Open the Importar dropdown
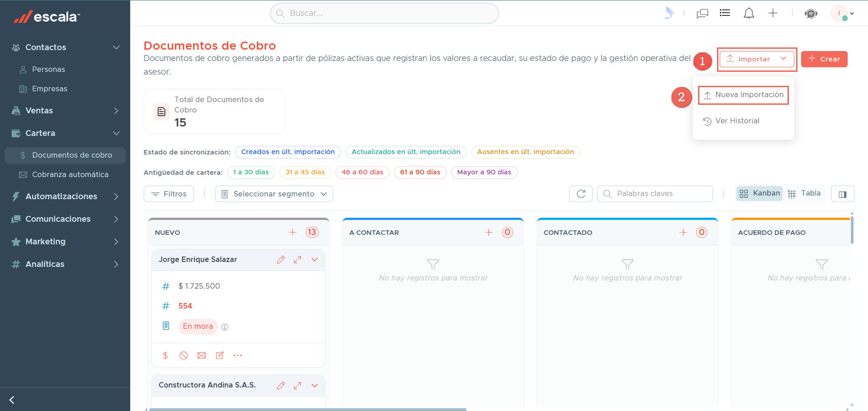 757,59
